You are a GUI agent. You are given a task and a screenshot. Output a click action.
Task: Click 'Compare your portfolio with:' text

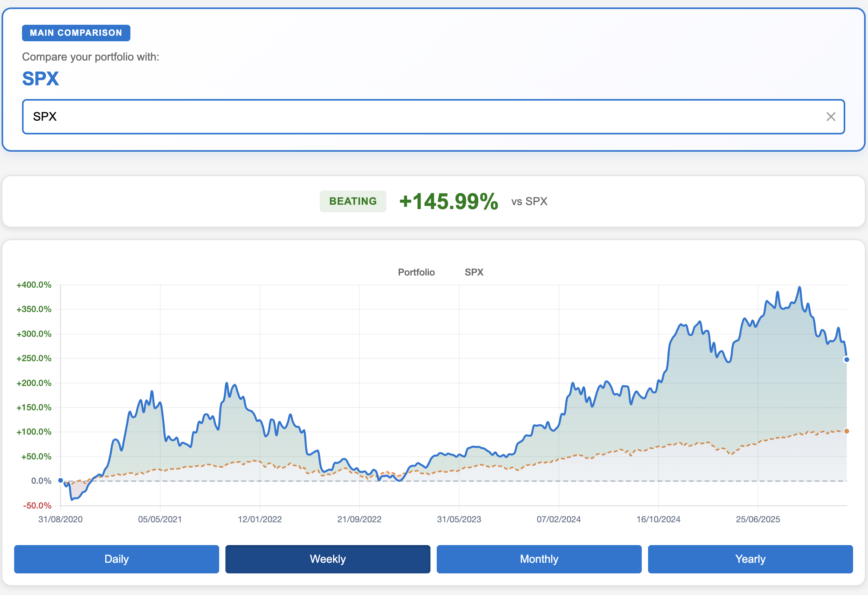point(91,57)
